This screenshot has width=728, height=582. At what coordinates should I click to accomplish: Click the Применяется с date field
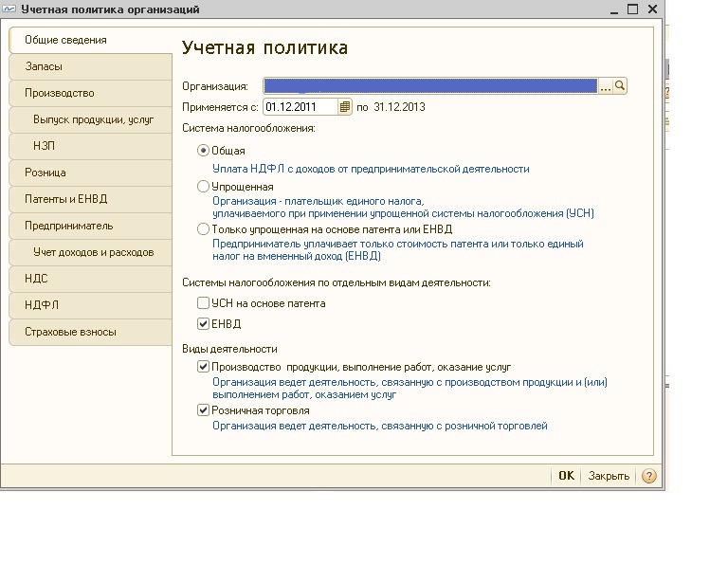300,107
